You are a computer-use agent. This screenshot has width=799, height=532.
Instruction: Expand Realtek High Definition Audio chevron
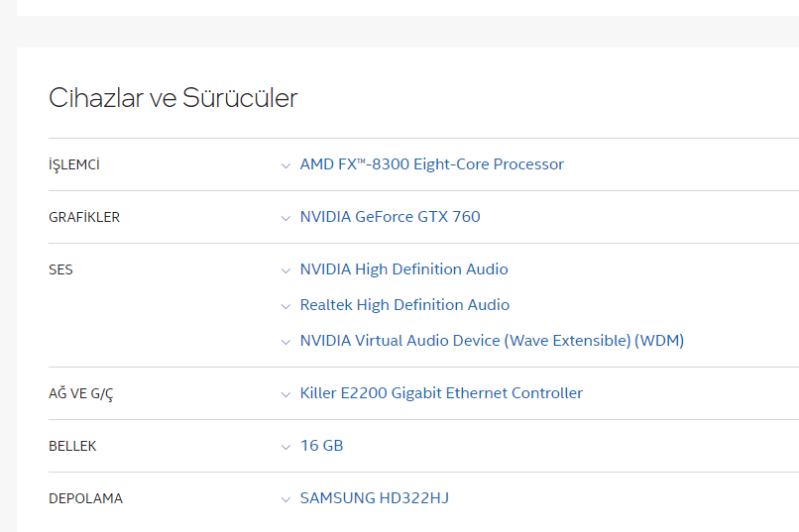(285, 306)
